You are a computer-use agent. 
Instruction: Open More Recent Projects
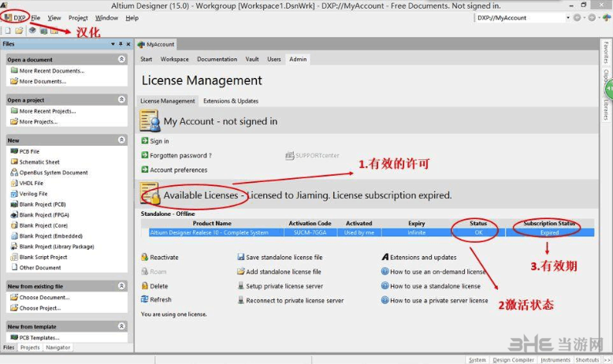coord(43,111)
